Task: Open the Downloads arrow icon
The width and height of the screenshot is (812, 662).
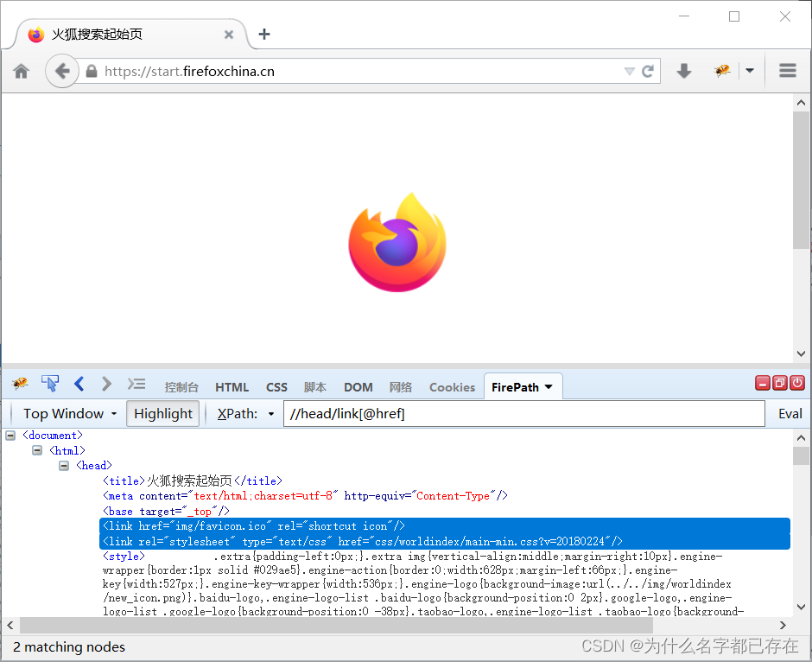Action: 684,71
